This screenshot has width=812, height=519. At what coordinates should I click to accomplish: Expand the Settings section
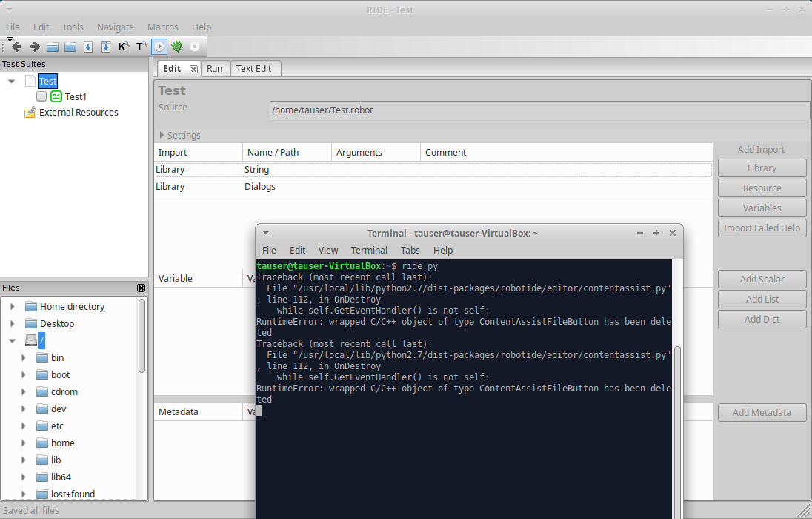[162, 135]
